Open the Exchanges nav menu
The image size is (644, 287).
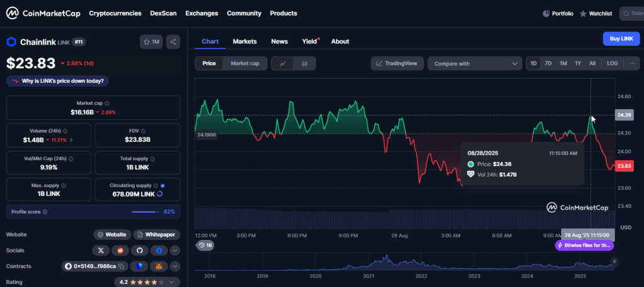coord(202,13)
